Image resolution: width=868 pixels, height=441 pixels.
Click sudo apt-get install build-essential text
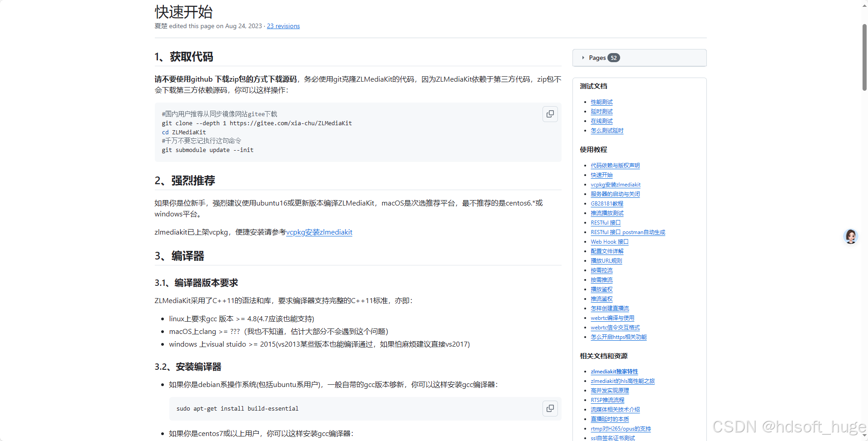click(x=237, y=409)
